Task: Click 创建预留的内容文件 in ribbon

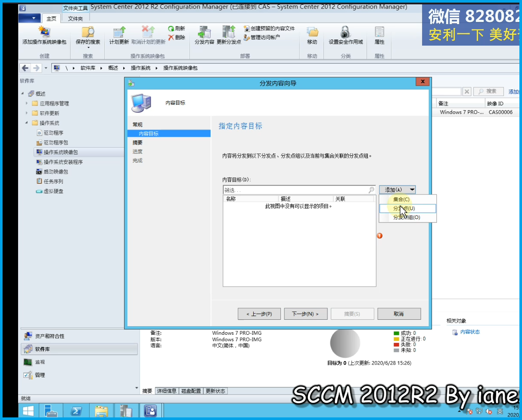Action: click(x=269, y=28)
